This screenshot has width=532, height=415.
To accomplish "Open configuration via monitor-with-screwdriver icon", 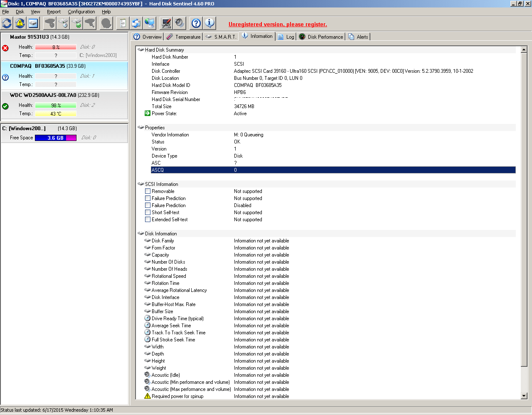I will tap(166, 23).
